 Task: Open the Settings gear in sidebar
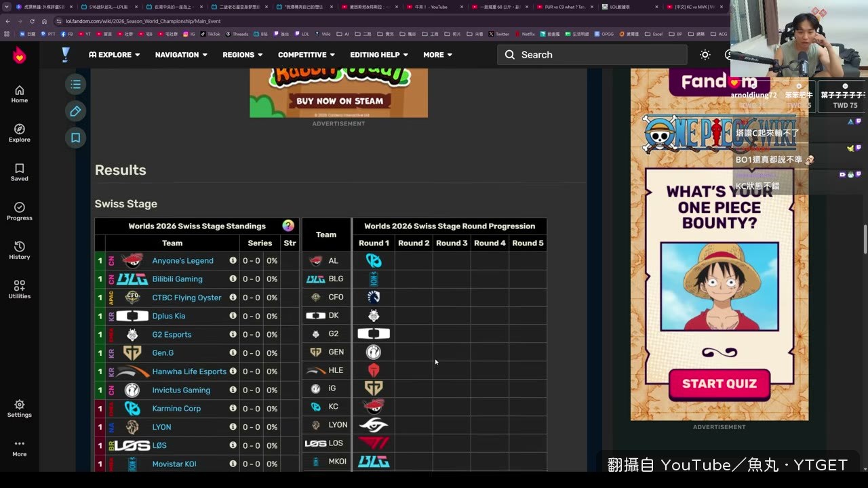(x=19, y=408)
